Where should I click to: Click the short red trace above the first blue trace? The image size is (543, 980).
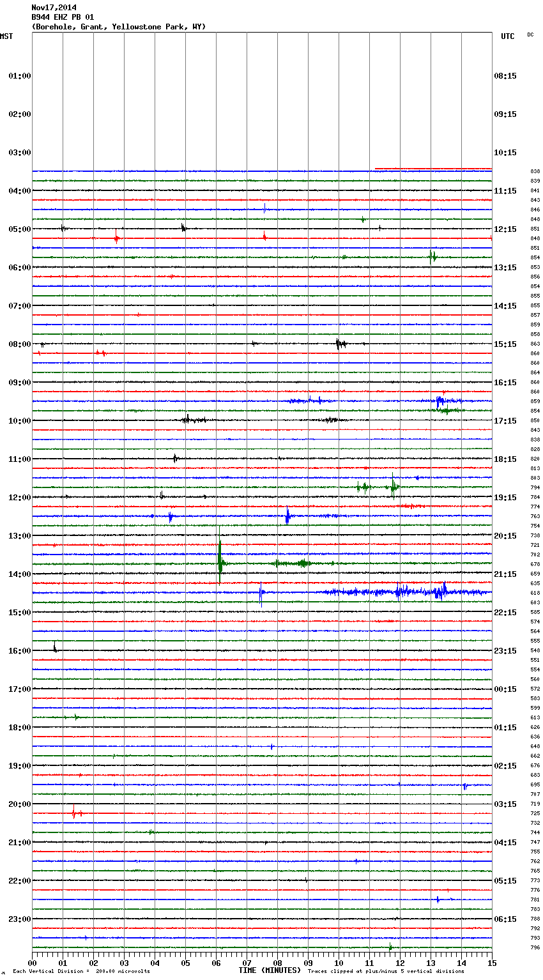pos(433,169)
